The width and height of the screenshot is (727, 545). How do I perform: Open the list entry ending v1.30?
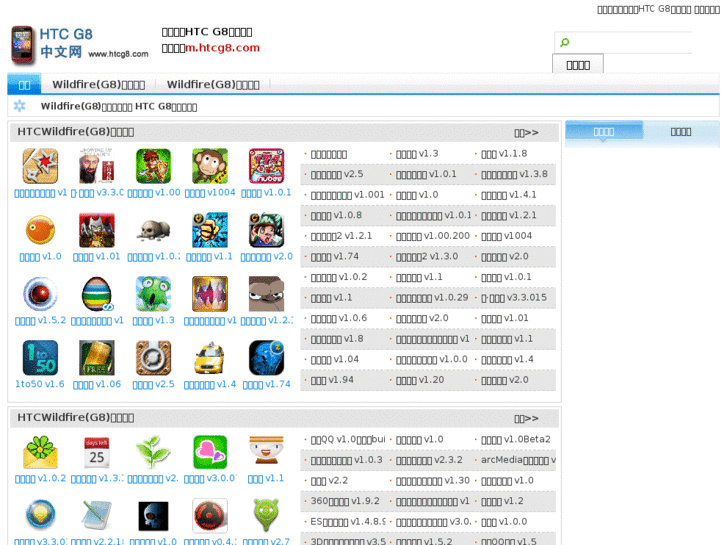pyautogui.click(x=433, y=481)
